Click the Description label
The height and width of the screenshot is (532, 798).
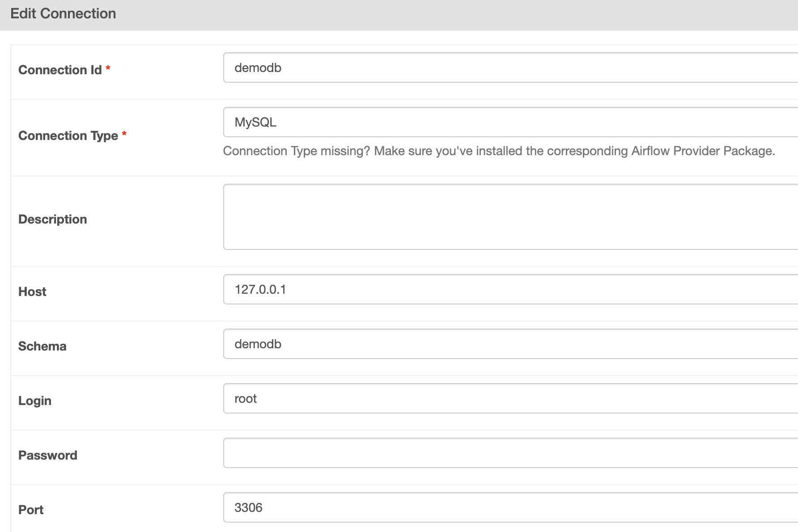pyautogui.click(x=53, y=220)
